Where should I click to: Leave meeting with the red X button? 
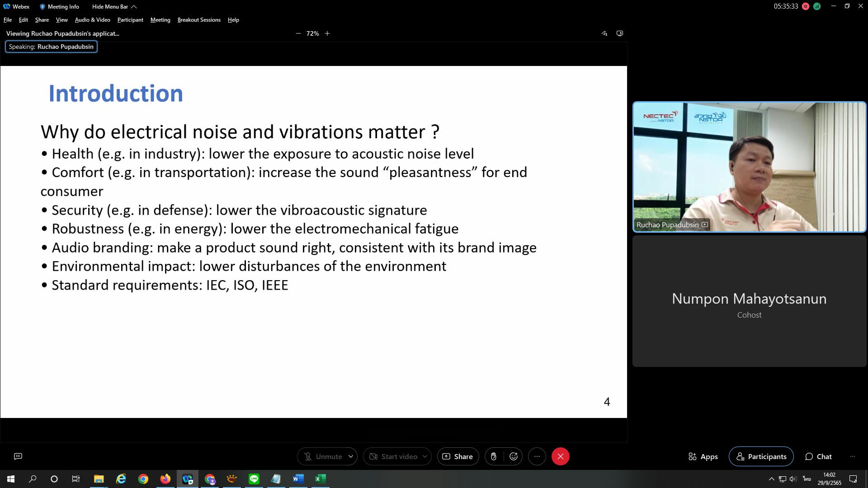[561, 456]
